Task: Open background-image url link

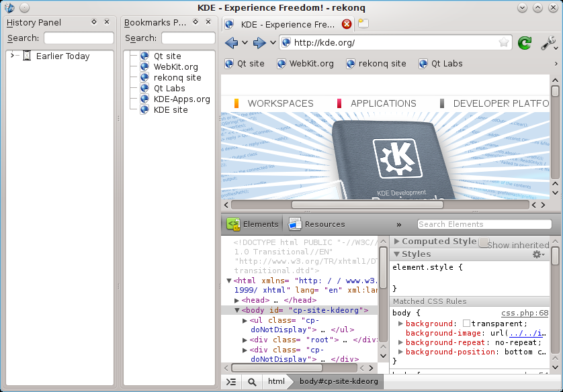Action: (x=527, y=333)
